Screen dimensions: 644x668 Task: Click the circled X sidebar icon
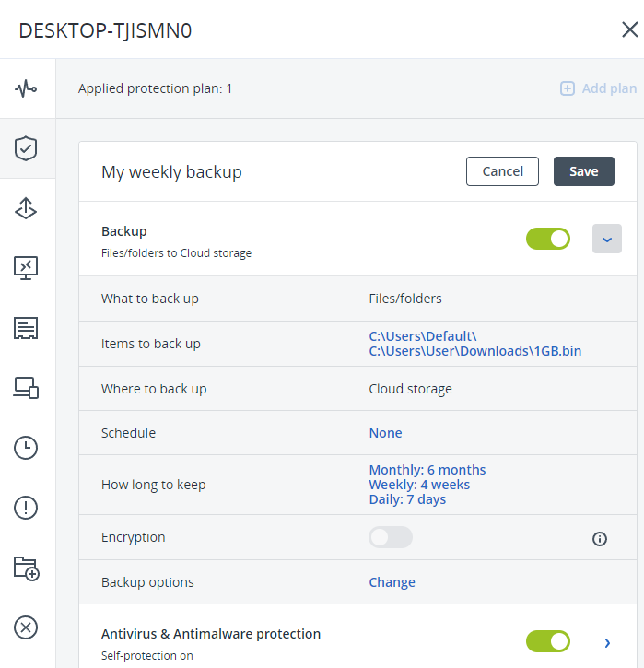coord(26,627)
